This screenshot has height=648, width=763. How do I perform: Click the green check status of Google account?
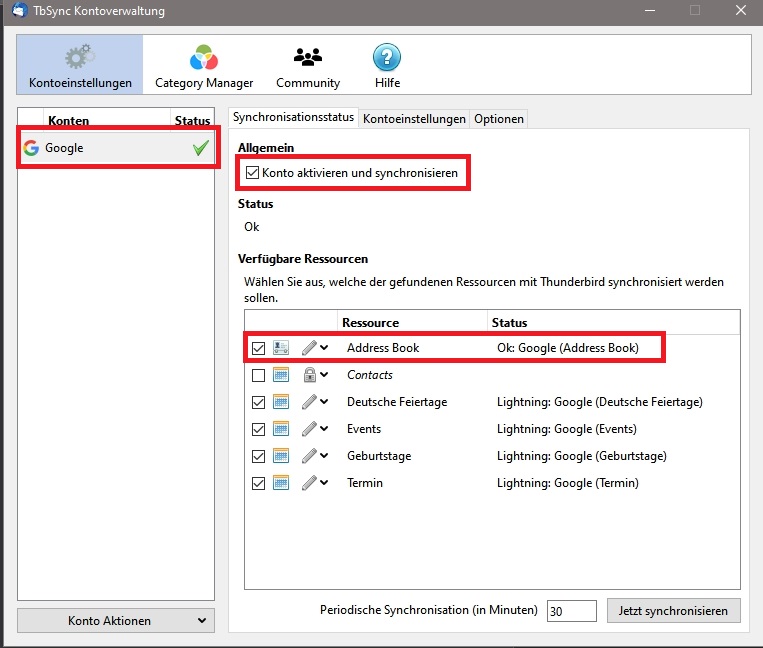[x=200, y=148]
